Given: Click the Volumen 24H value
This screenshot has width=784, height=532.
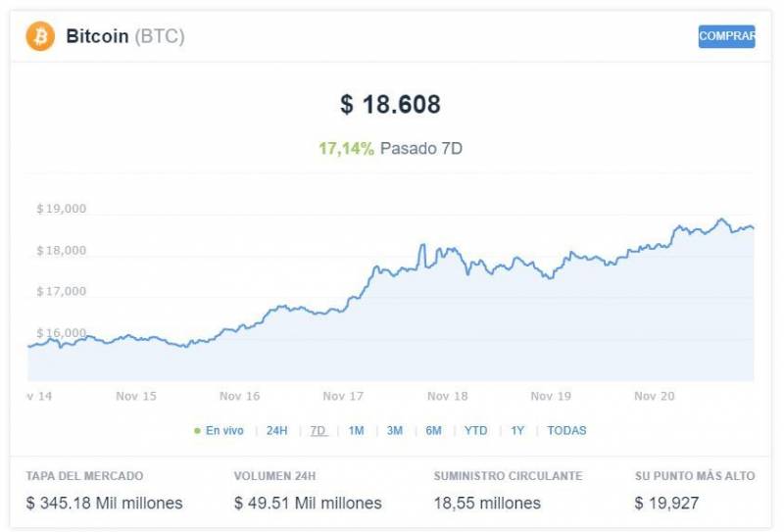Looking at the screenshot, I should point(308,504).
